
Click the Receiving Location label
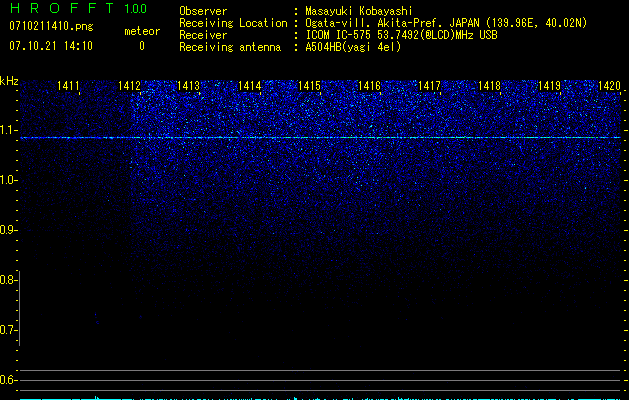pos(233,23)
